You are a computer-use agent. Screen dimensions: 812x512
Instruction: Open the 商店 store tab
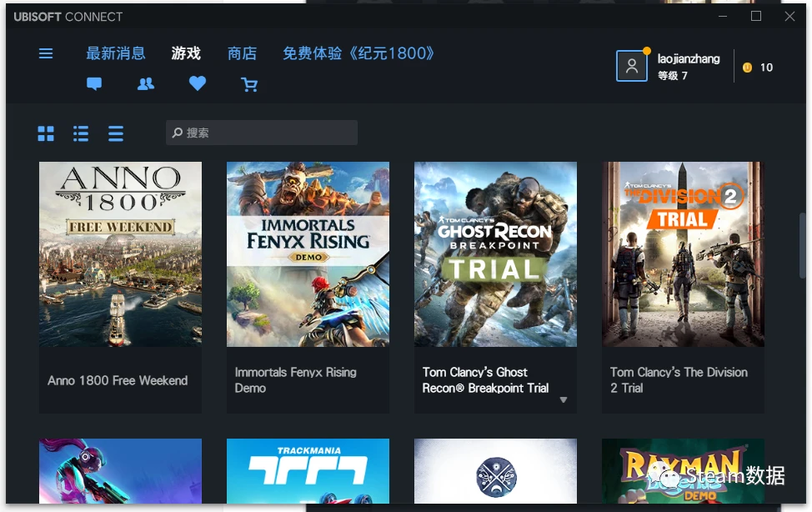242,53
